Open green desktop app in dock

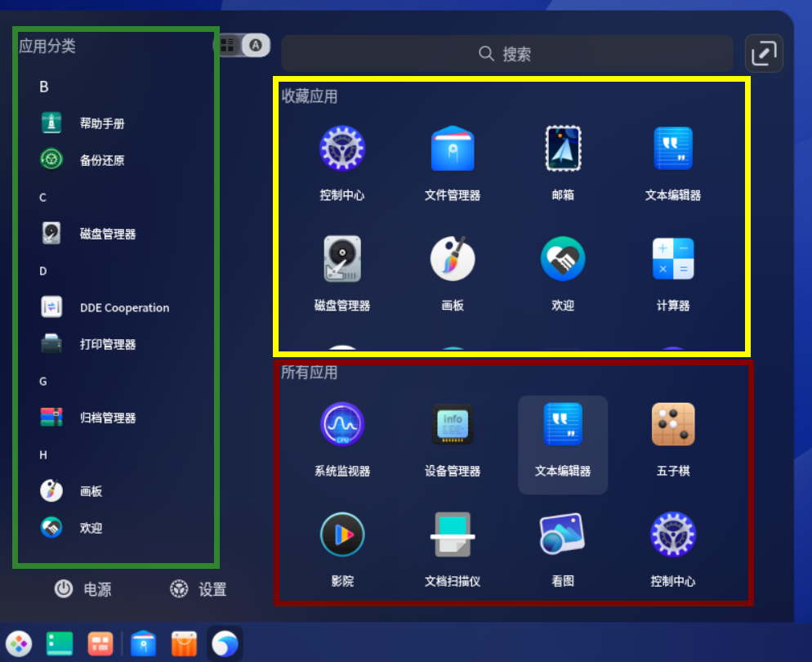click(59, 644)
